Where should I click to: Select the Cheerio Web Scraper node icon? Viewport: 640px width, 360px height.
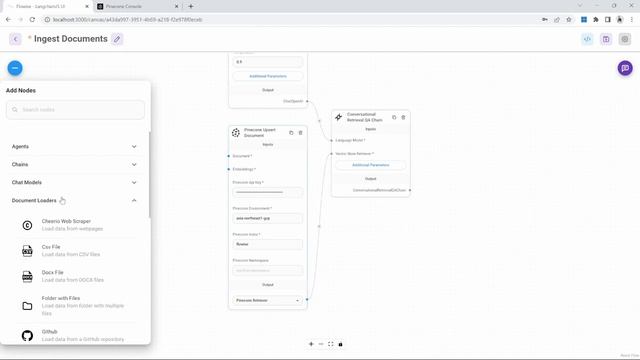point(27,225)
